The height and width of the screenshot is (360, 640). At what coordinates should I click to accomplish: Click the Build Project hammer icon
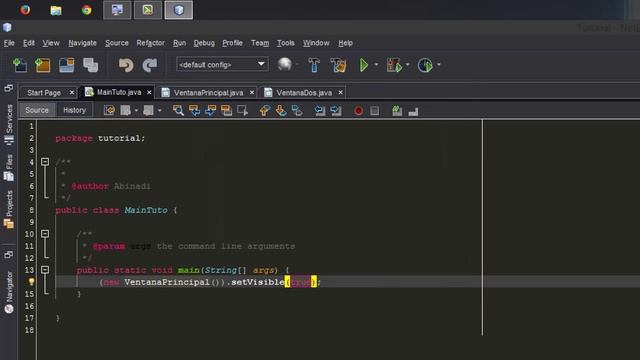tap(313, 65)
